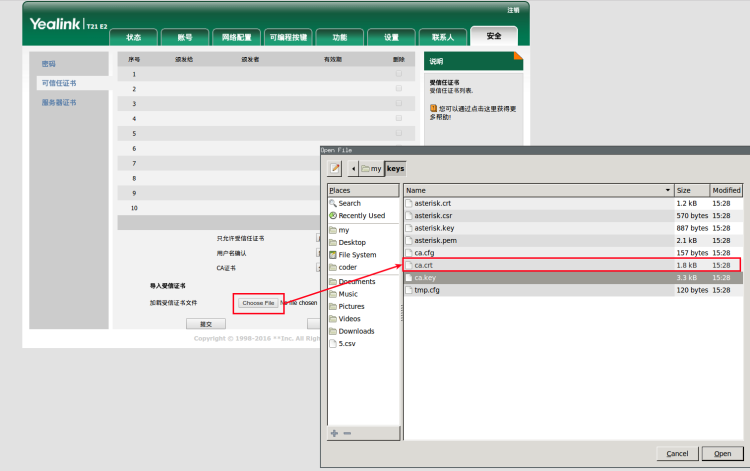Image resolution: width=750 pixels, height=471 pixels.
Task: Click the add bookmark plus icon
Action: (x=334, y=433)
